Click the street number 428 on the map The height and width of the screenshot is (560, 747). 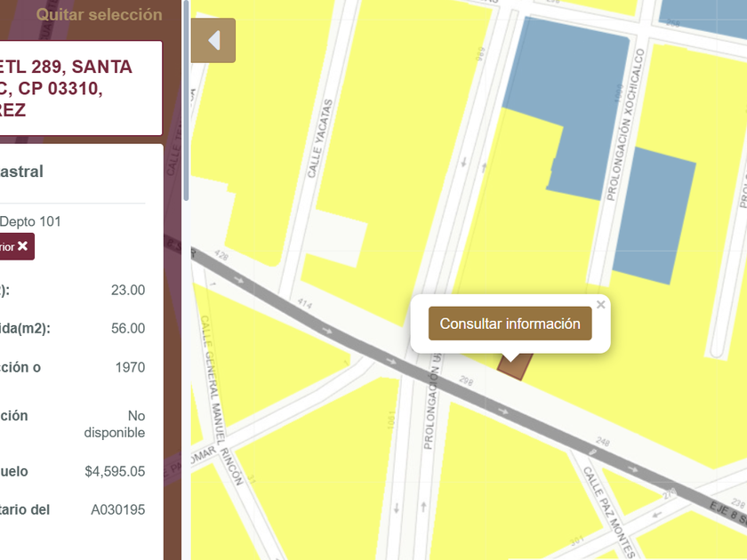[x=221, y=255]
